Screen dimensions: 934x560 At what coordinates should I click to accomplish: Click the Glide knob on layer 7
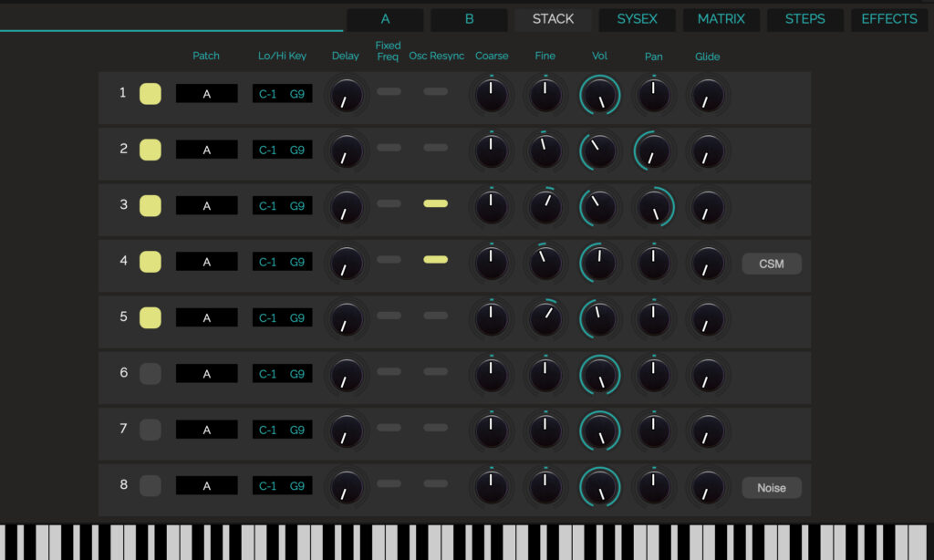[x=708, y=431]
